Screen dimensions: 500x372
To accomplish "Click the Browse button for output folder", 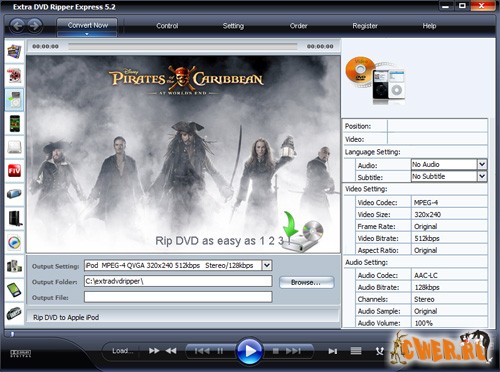I will 306,282.
